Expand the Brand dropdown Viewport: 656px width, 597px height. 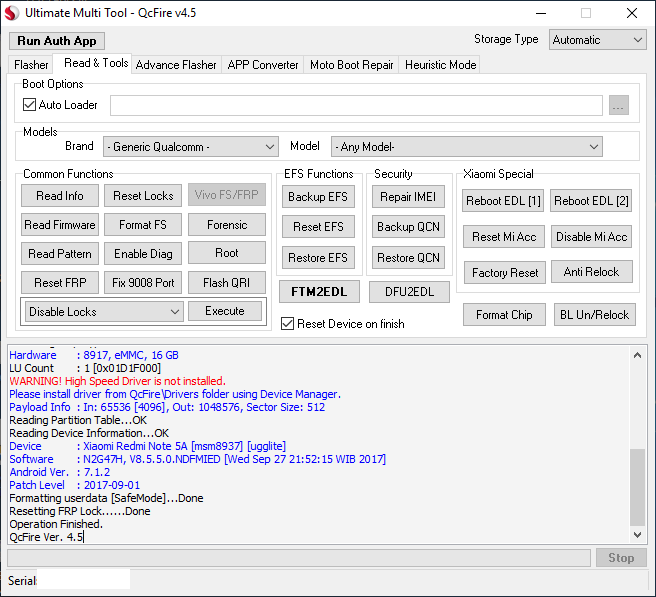click(191, 147)
